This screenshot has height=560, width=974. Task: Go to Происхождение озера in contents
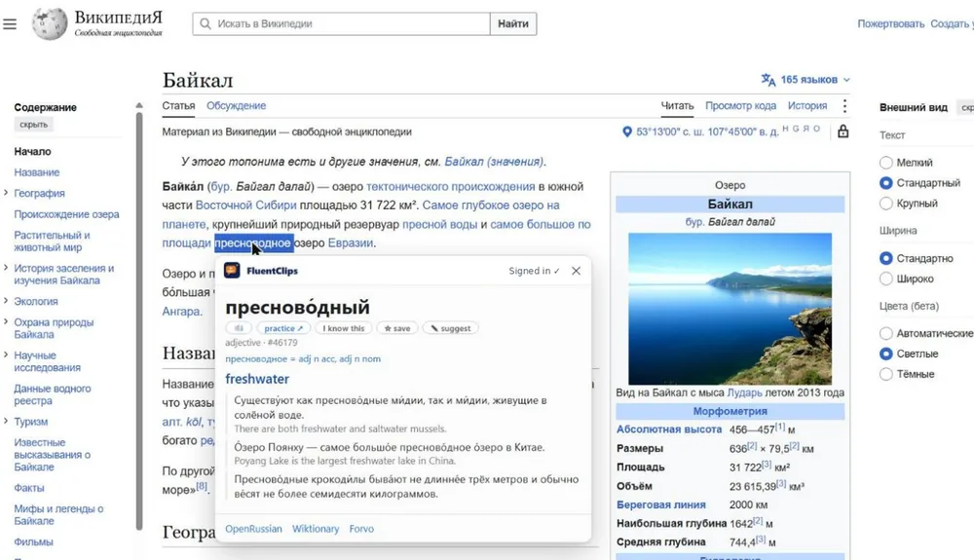point(66,214)
